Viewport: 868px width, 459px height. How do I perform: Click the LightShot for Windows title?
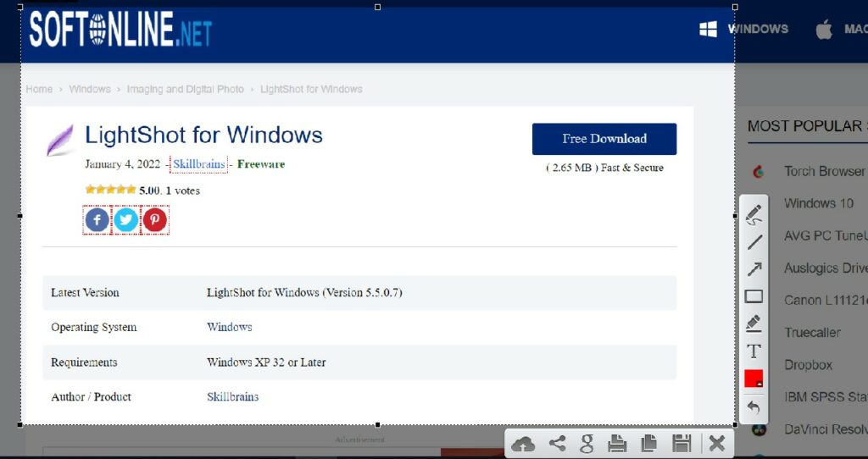[x=203, y=135]
